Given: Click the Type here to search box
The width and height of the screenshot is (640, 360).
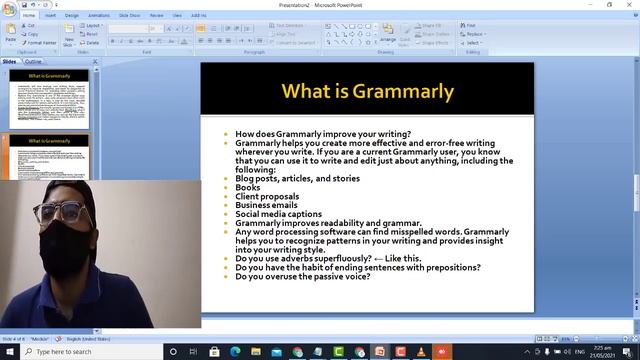Looking at the screenshot, I should [x=91, y=351].
